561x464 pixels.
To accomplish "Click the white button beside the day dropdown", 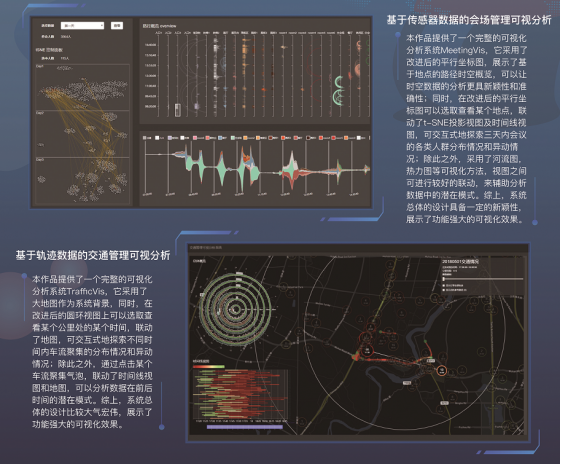I will 117,25.
